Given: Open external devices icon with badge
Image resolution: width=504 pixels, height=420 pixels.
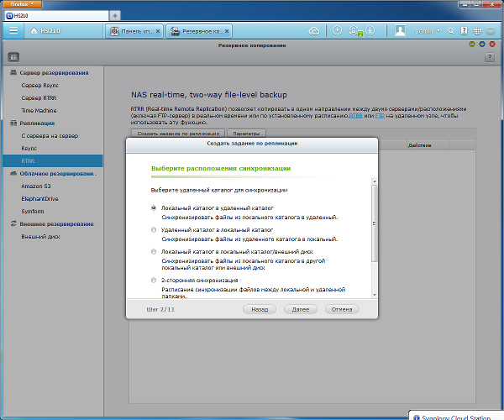Looking at the screenshot, I should (354, 30).
